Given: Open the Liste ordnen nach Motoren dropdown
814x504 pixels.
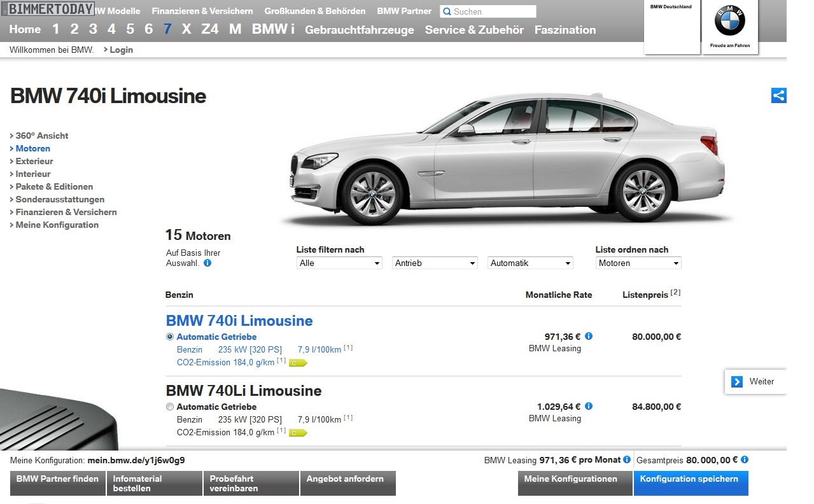Looking at the screenshot, I should [x=638, y=263].
